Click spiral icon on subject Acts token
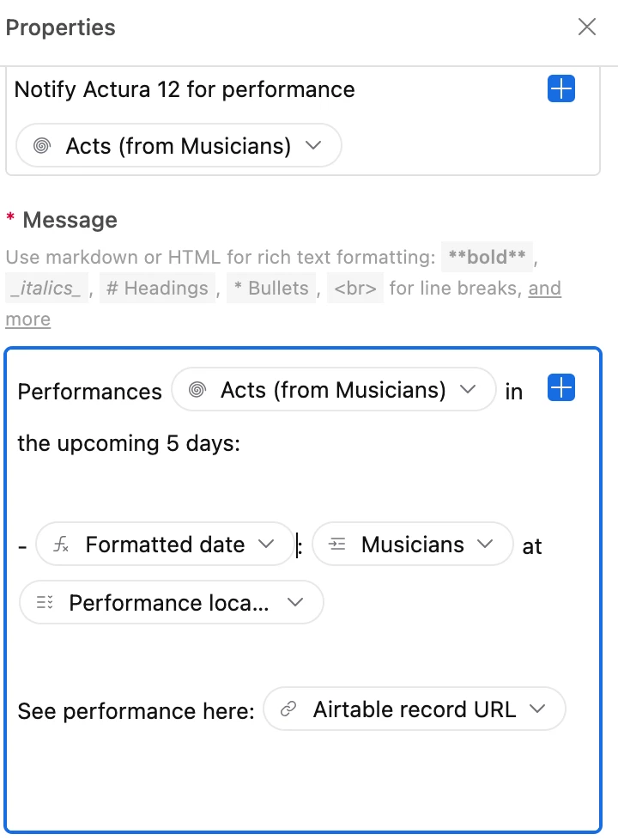Image resolution: width=618 pixels, height=840 pixels. click(41, 146)
